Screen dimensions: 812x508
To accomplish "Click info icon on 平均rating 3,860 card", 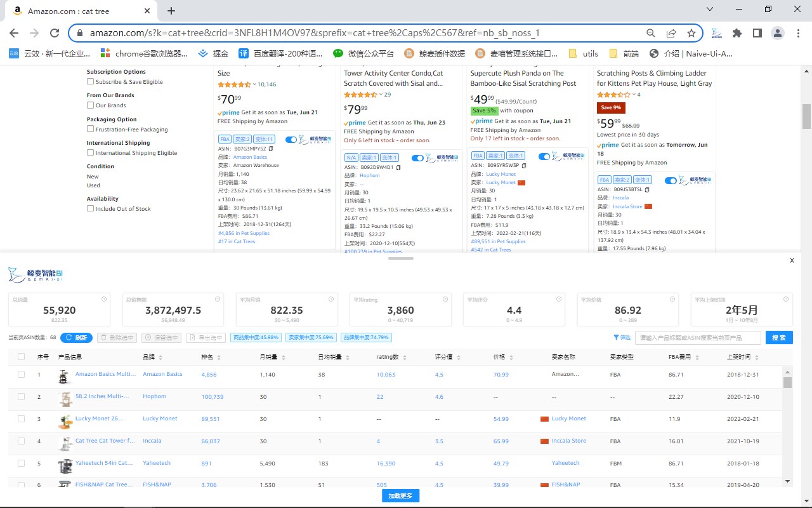I will tap(445, 299).
